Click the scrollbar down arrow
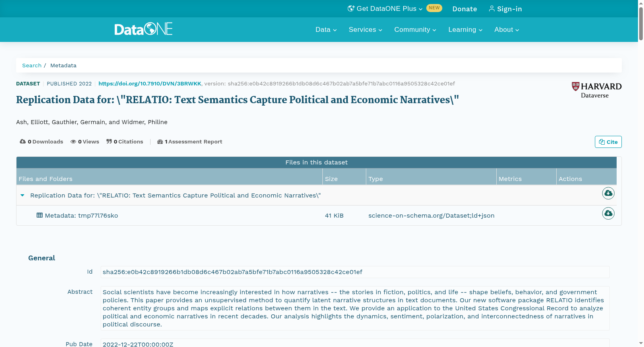 pos(641,343)
